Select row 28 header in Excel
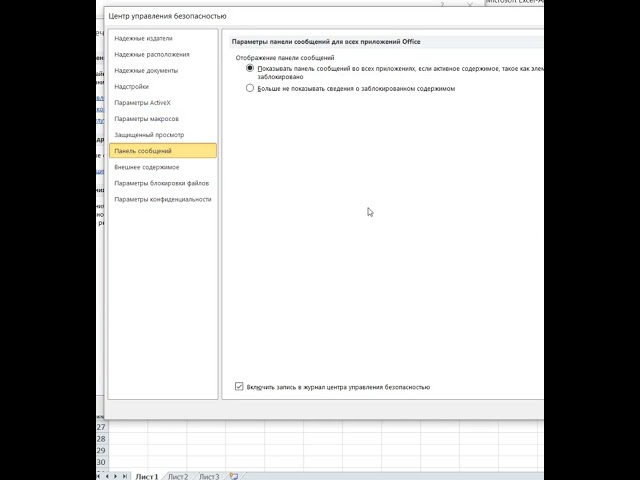Screen dimensions: 640x480 tap(101, 439)
